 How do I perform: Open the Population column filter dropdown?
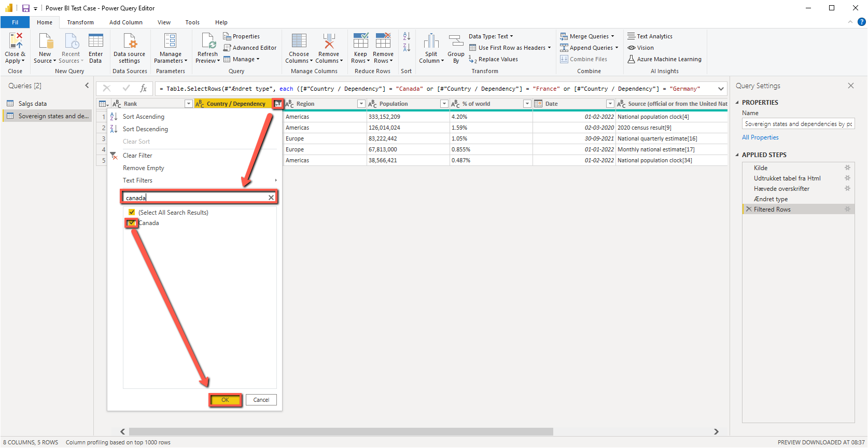coord(444,104)
